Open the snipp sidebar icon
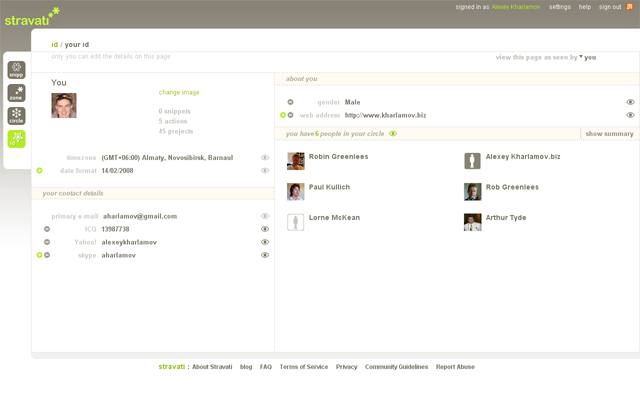The width and height of the screenshot is (640, 399). coord(16,70)
